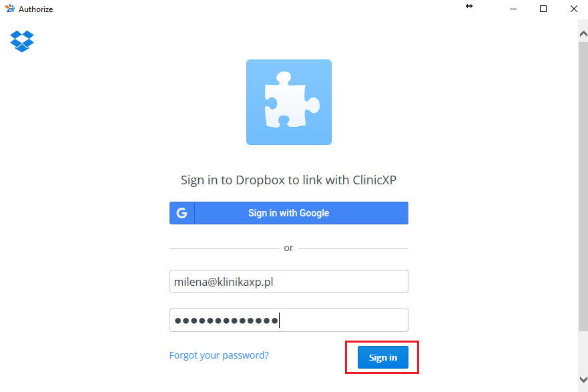Image resolution: width=588 pixels, height=392 pixels.
Task: Click the Dropbox logo icon
Action: [x=22, y=41]
